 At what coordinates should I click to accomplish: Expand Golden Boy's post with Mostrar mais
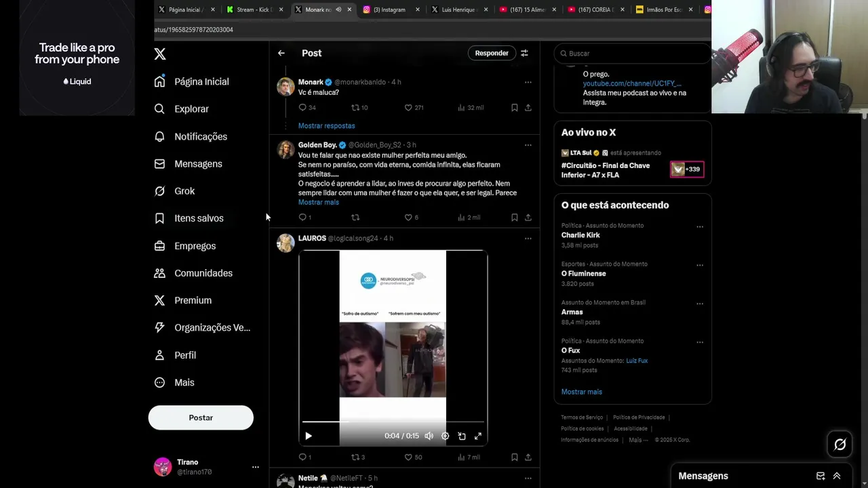tap(319, 202)
